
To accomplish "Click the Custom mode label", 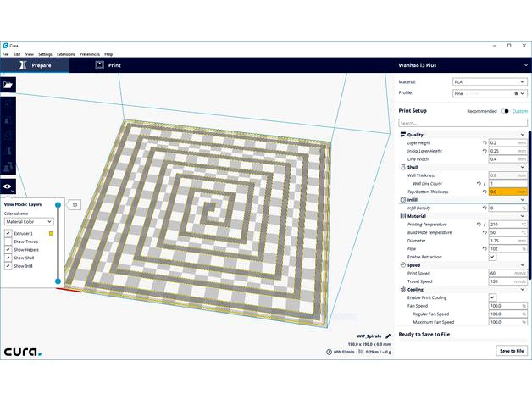I will pos(520,111).
